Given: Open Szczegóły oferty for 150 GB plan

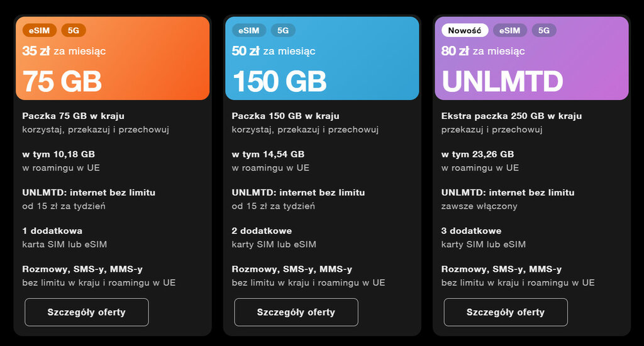Looking at the screenshot, I should pyautogui.click(x=296, y=312).
